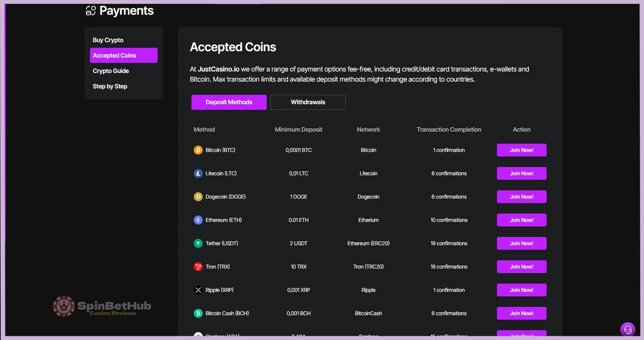Click the Minimum Deposit column header

pyautogui.click(x=299, y=129)
